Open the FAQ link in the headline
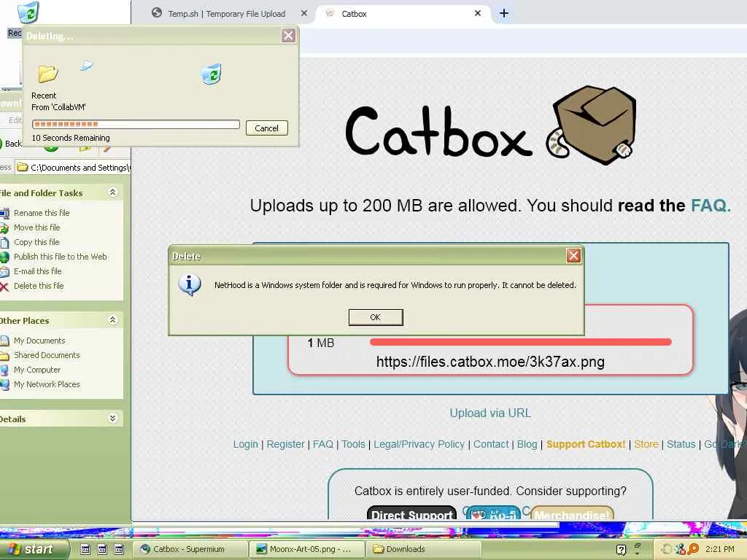 (x=711, y=206)
